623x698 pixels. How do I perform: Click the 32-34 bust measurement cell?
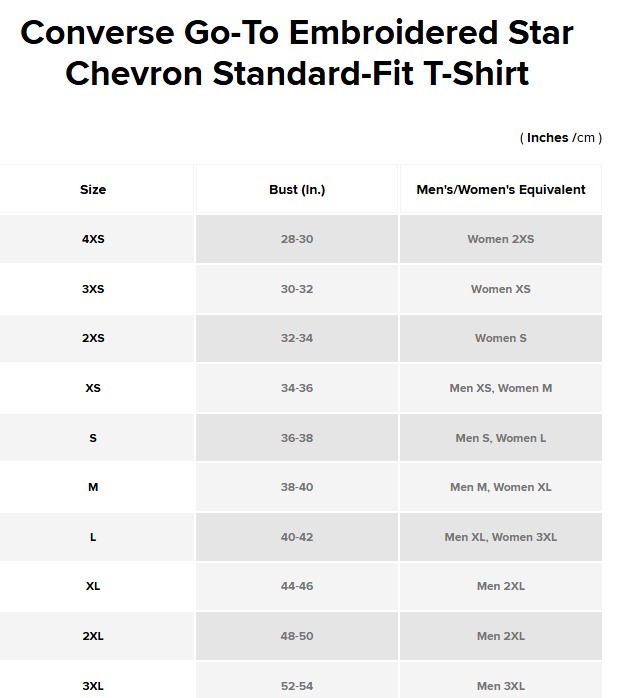[297, 338]
